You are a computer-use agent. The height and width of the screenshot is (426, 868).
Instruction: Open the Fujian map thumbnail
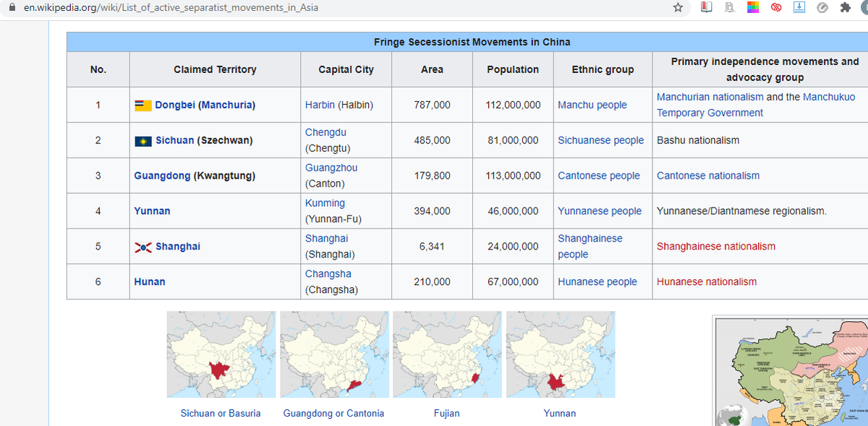tap(447, 354)
